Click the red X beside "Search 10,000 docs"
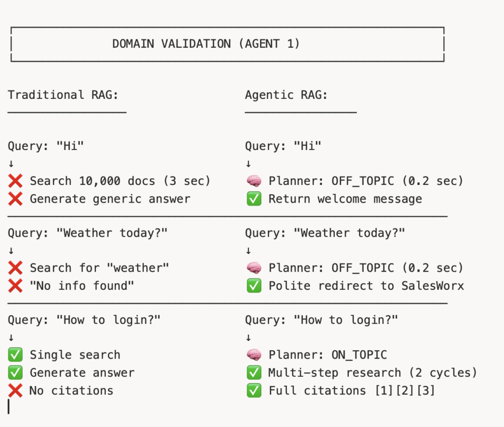Image resolution: width=504 pixels, height=427 pixels. (15, 181)
